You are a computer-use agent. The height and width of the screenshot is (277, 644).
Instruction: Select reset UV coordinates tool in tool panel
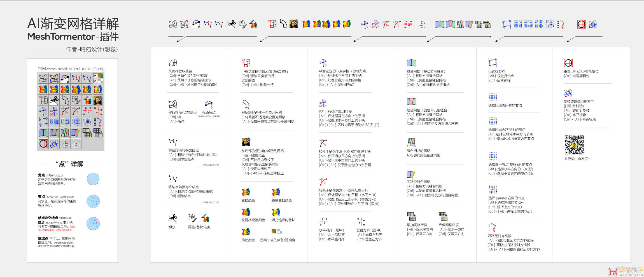click(43, 144)
